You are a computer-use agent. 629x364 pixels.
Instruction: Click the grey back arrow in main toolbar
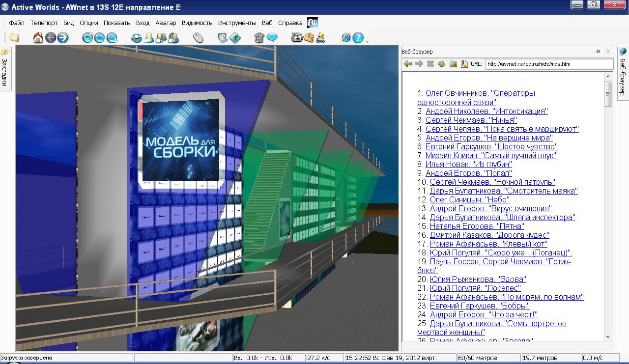point(50,38)
